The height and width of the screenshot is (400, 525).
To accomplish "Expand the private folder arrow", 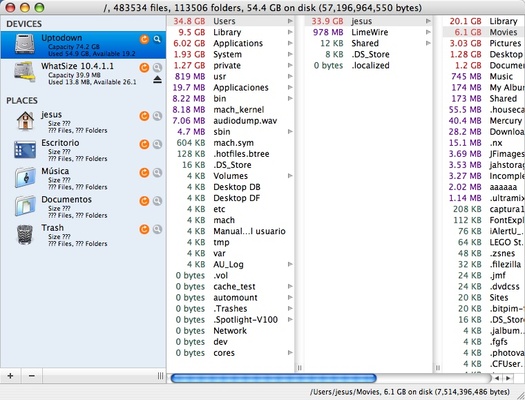I will coord(290,65).
